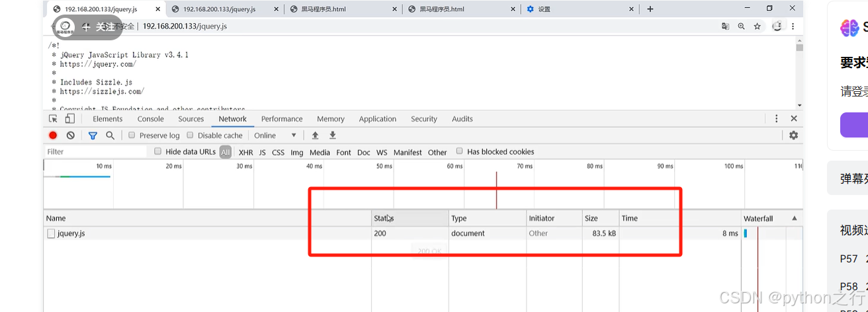868x312 pixels.
Task: Sort by the Time column header
Action: pos(680,218)
